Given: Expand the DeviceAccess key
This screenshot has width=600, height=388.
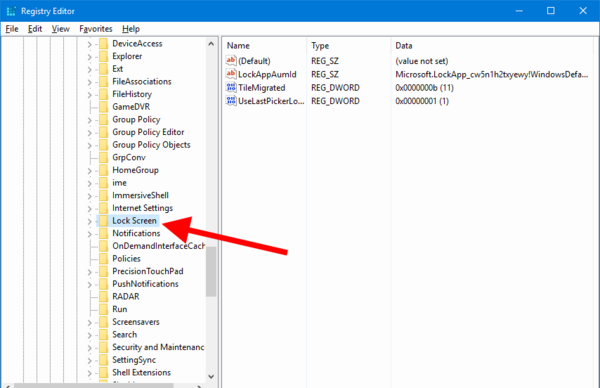Looking at the screenshot, I should point(89,44).
